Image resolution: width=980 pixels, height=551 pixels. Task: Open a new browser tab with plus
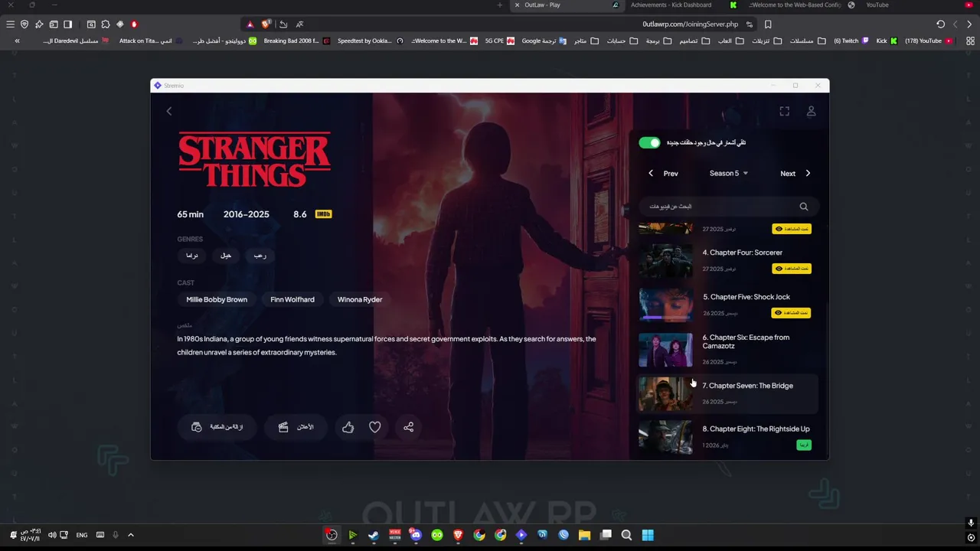500,5
